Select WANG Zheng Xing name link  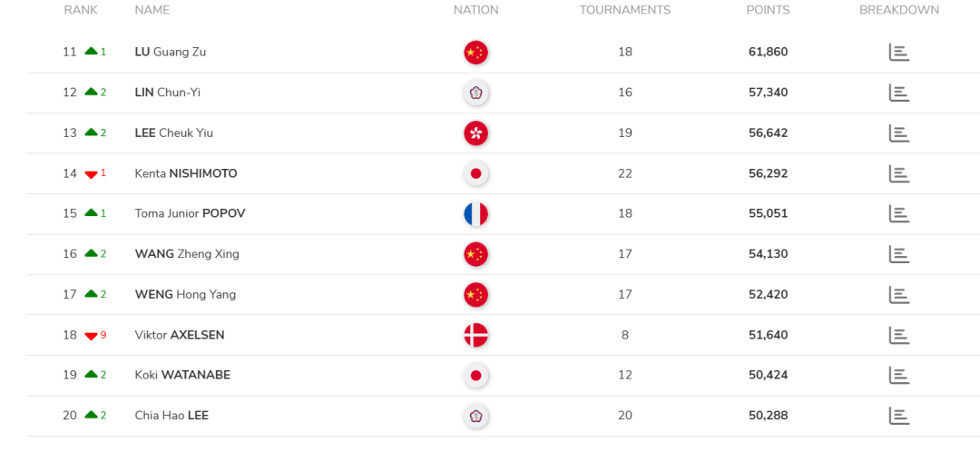[187, 254]
